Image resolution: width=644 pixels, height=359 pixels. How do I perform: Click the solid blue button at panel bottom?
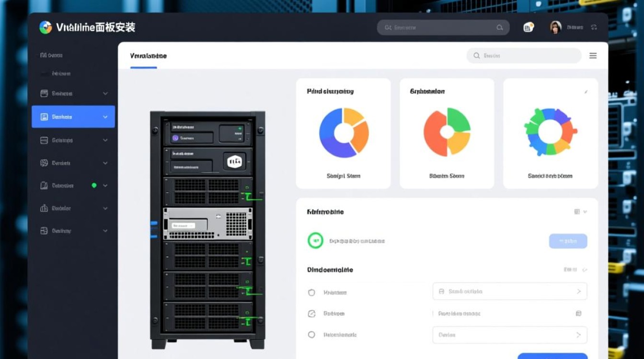552,356
